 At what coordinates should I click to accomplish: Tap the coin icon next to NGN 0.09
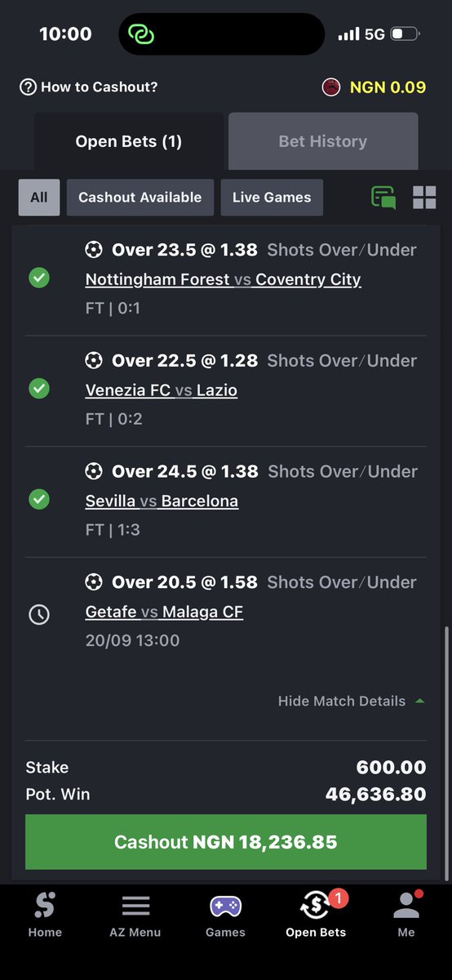coord(330,87)
